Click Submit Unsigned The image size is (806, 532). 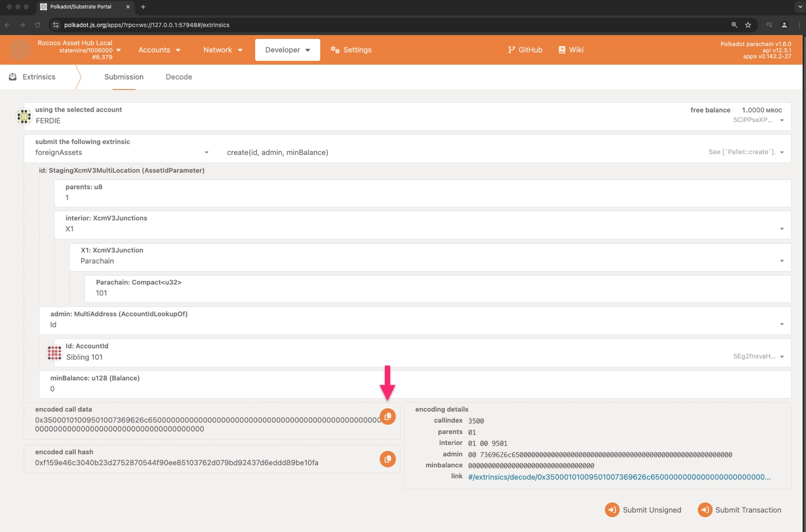[x=643, y=510]
